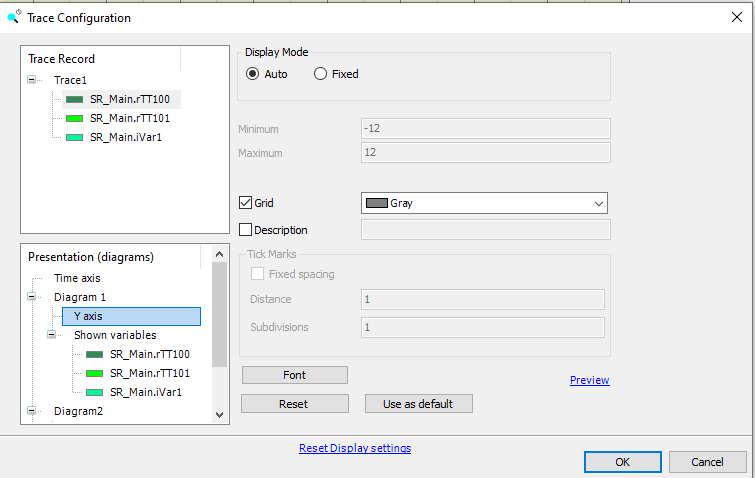Collapse the Trace1 tree node
The width and height of the screenshot is (755, 478).
click(33, 80)
